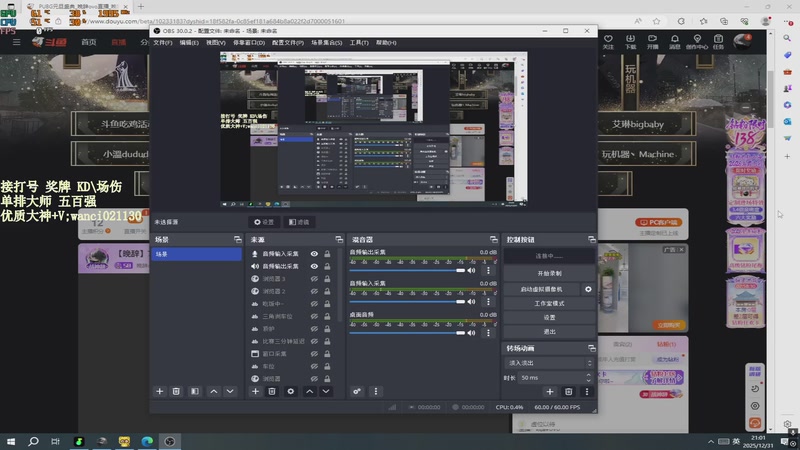Open the 帮助(H) menu in OBS
Image resolution: width=800 pixels, height=450 pixels.
tap(386, 43)
